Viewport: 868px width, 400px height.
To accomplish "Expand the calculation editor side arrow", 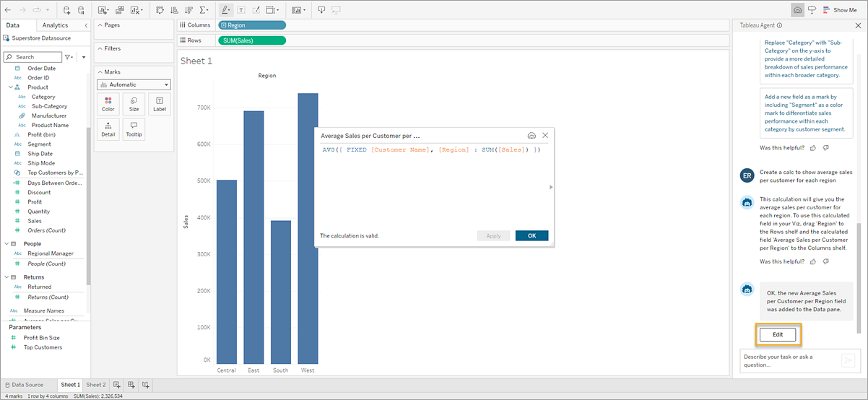I will click(x=551, y=187).
